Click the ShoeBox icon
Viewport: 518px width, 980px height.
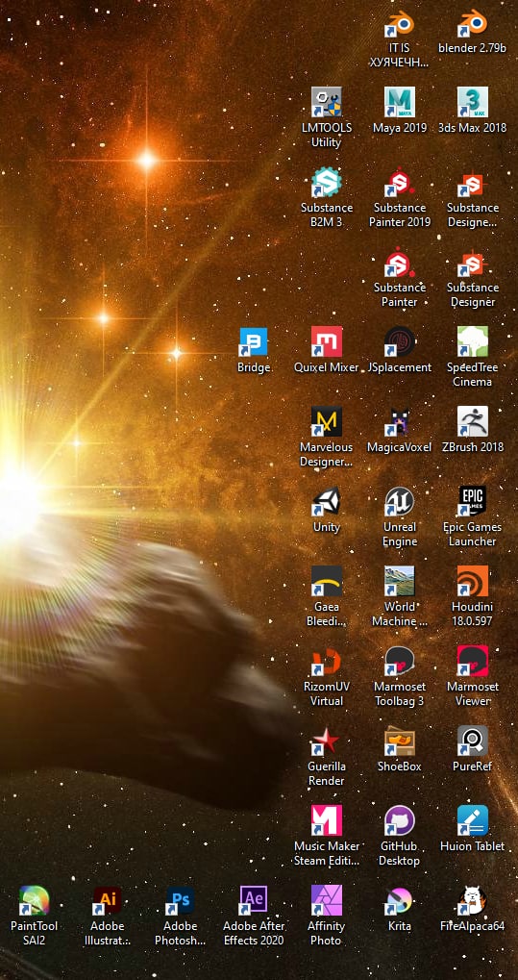point(399,741)
